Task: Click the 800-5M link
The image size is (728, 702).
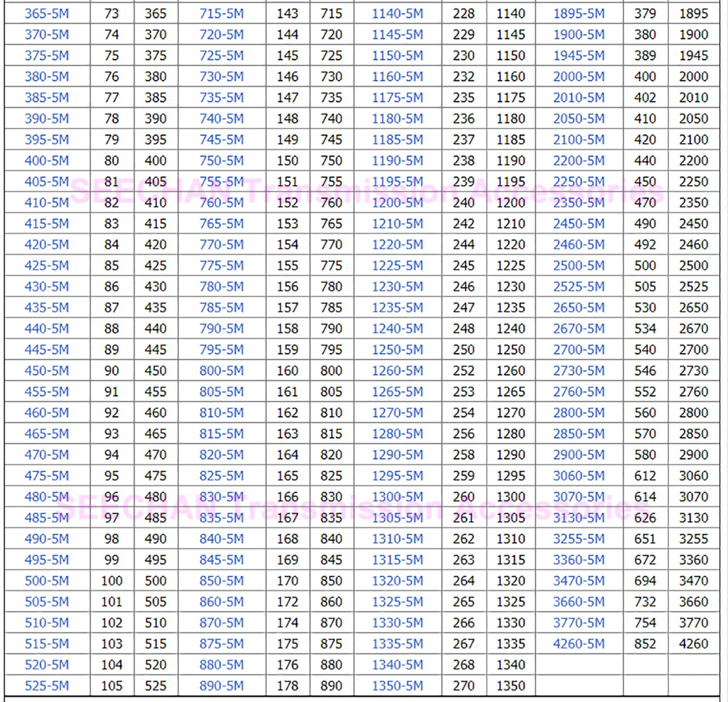Action: (x=221, y=371)
